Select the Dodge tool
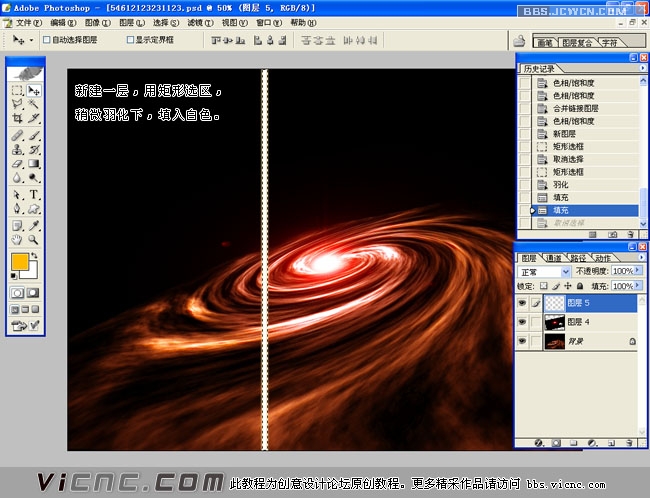Image resolution: width=650 pixels, height=498 pixels. click(x=34, y=178)
